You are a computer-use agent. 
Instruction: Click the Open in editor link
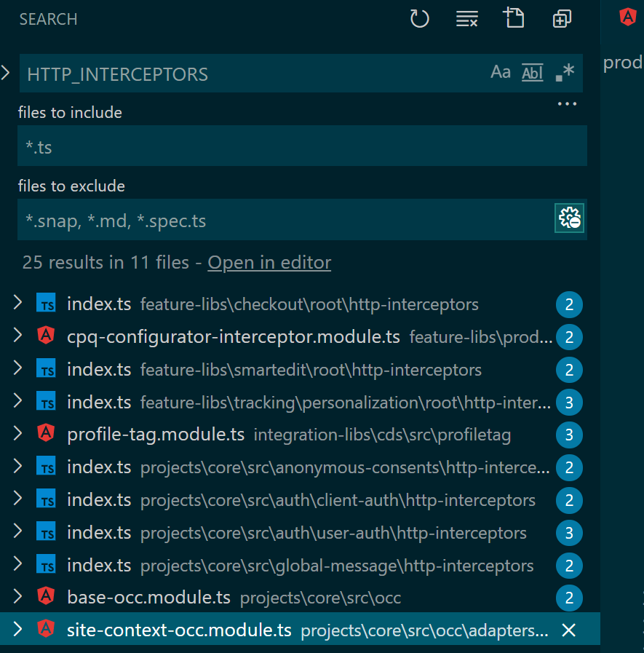(x=269, y=263)
